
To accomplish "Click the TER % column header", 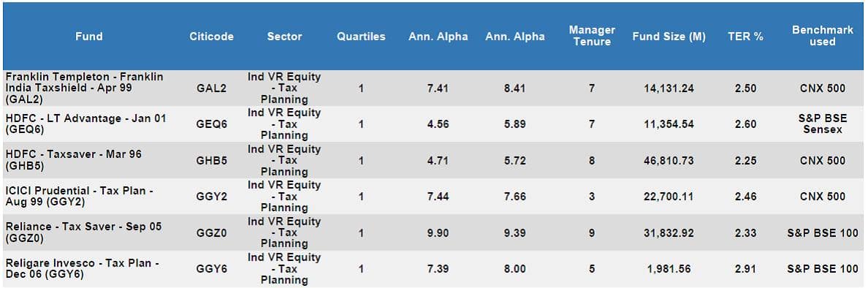I will coord(745,37).
